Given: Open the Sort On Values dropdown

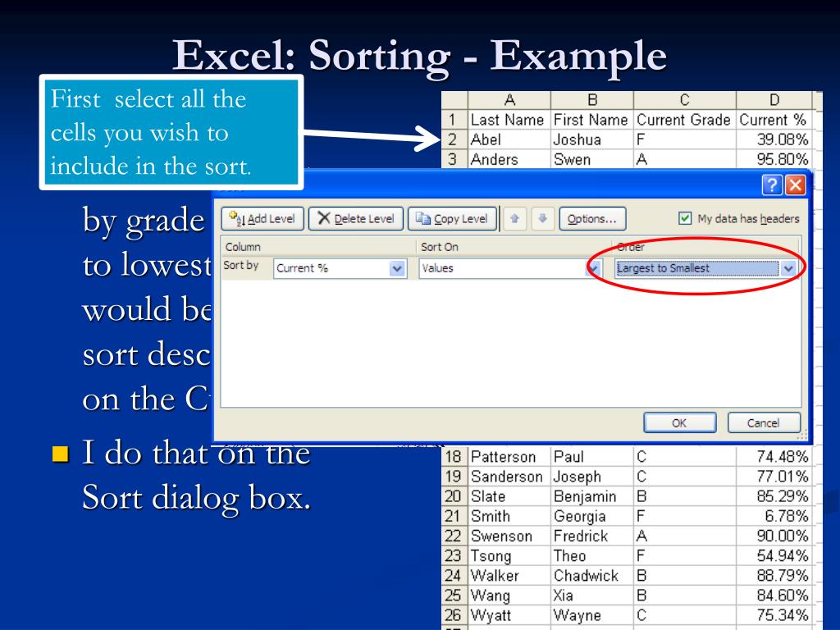Looking at the screenshot, I should click(x=594, y=268).
